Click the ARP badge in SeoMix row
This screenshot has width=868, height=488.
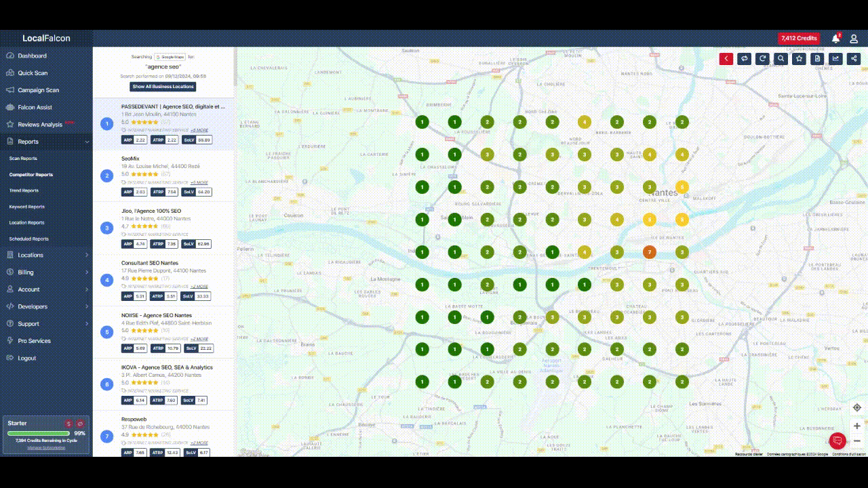point(134,192)
